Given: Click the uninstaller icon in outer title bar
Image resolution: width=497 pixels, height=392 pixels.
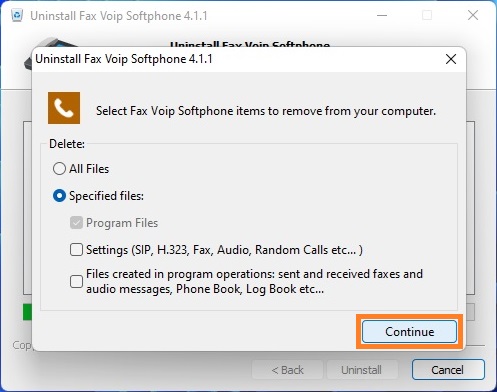Looking at the screenshot, I should [17, 15].
